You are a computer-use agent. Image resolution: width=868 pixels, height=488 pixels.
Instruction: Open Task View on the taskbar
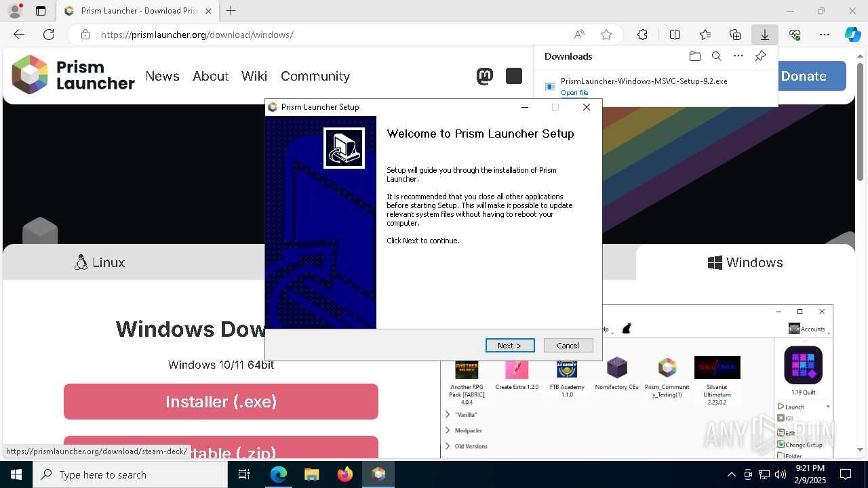tap(244, 474)
